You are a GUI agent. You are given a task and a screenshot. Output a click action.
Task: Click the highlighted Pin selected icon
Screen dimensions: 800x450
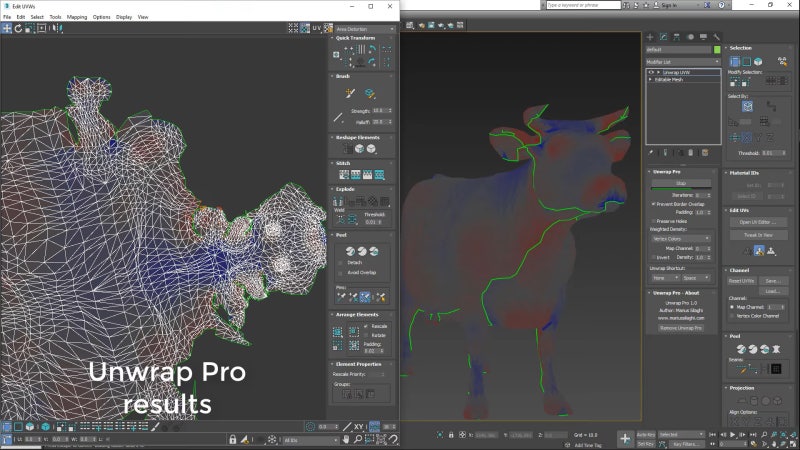click(365, 297)
